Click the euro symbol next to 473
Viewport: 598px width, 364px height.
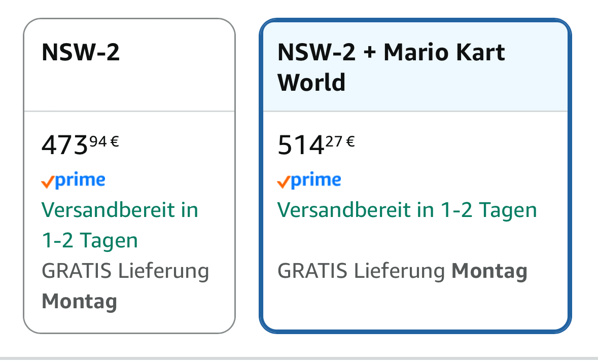[115, 141]
